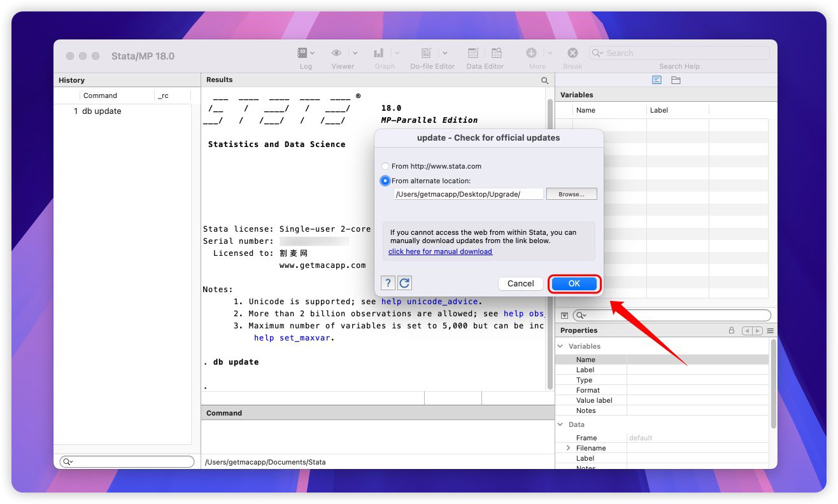Viewport: 838px width, 504px height.
Task: Click OK in the update dialog
Action: [574, 283]
